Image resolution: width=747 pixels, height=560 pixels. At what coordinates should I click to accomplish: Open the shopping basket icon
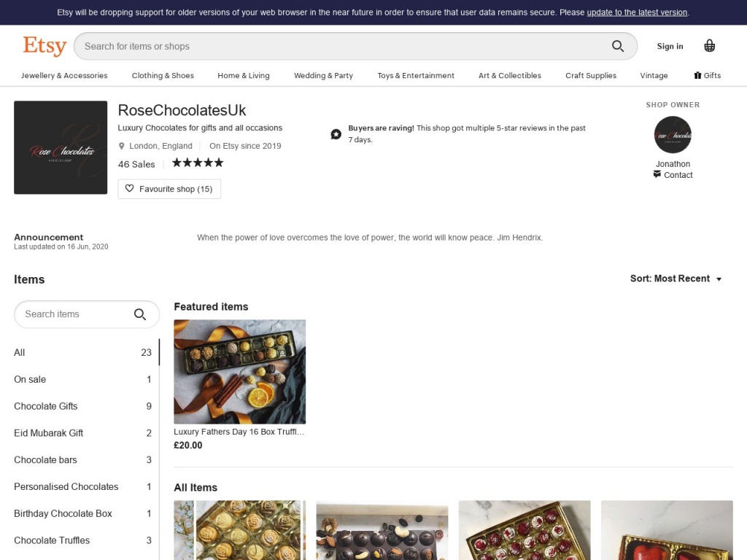pos(709,46)
